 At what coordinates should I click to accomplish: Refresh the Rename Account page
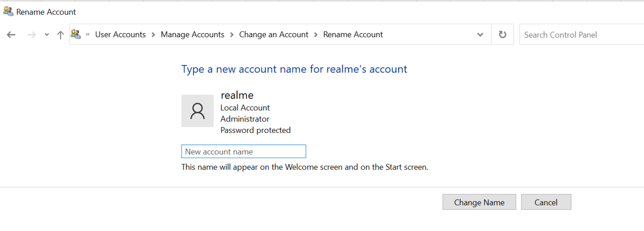pyautogui.click(x=502, y=35)
